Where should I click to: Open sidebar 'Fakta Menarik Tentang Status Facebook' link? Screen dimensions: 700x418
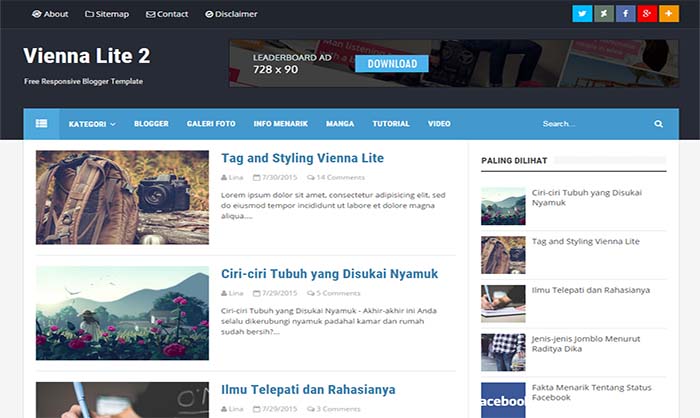pos(592,392)
